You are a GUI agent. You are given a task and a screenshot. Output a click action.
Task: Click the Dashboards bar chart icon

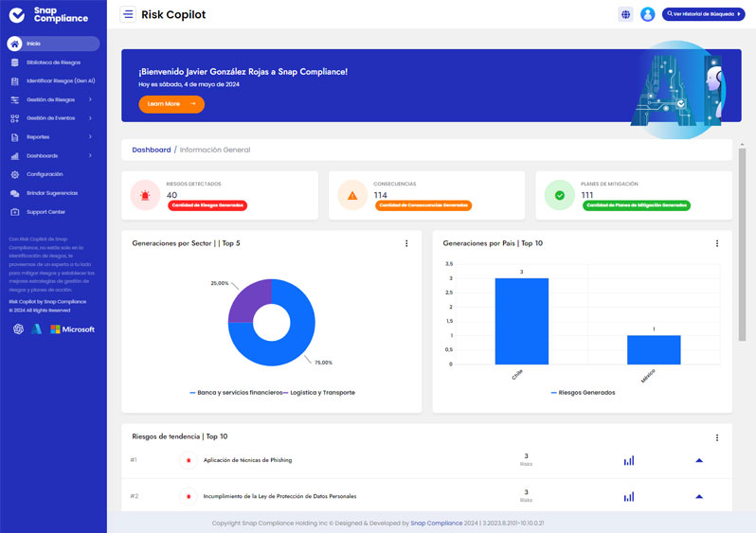coord(15,156)
